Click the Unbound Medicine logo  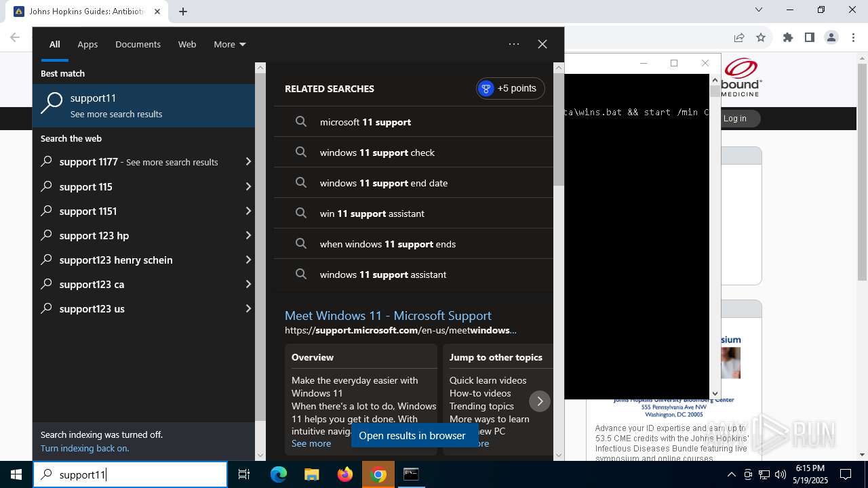[x=741, y=77]
